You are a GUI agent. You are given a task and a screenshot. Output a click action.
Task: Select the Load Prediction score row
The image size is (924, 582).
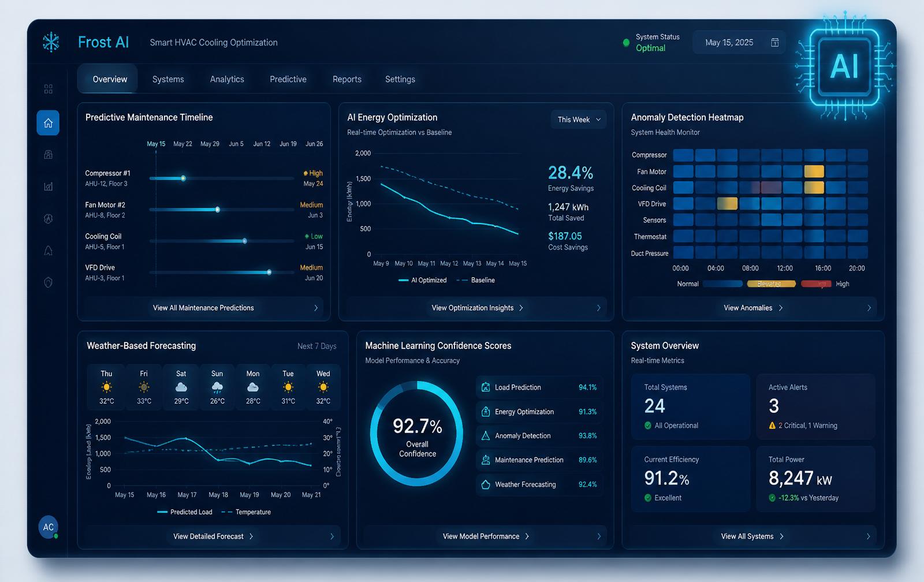point(539,387)
